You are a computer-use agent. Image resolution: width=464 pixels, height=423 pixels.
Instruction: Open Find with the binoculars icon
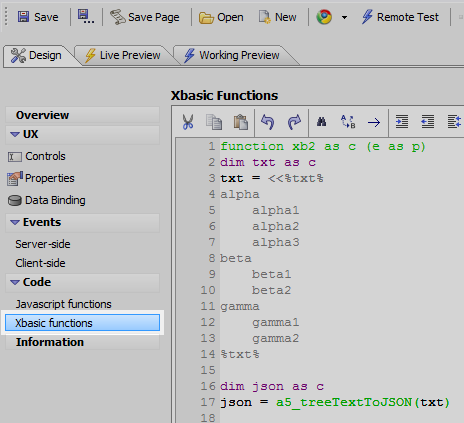click(321, 122)
